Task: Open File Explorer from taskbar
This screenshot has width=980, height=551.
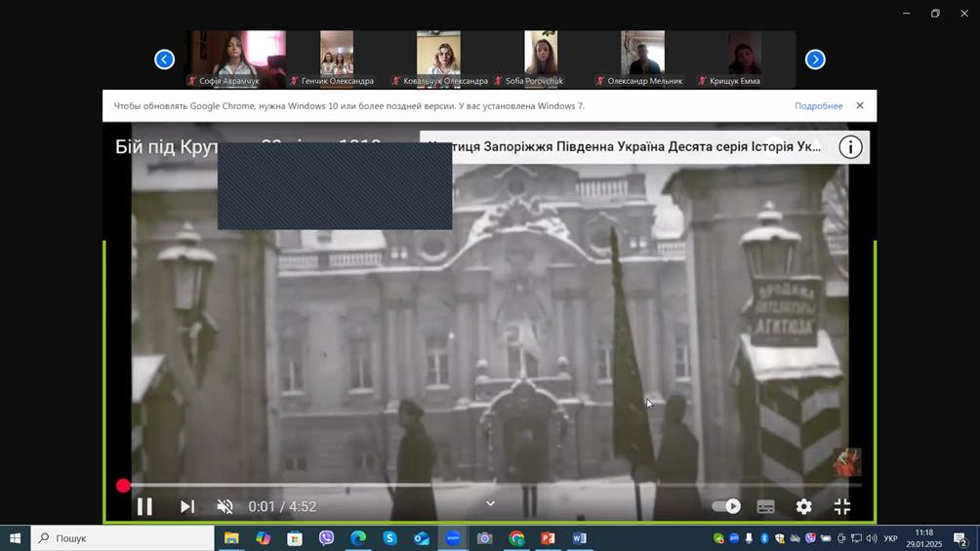Action: [x=231, y=538]
